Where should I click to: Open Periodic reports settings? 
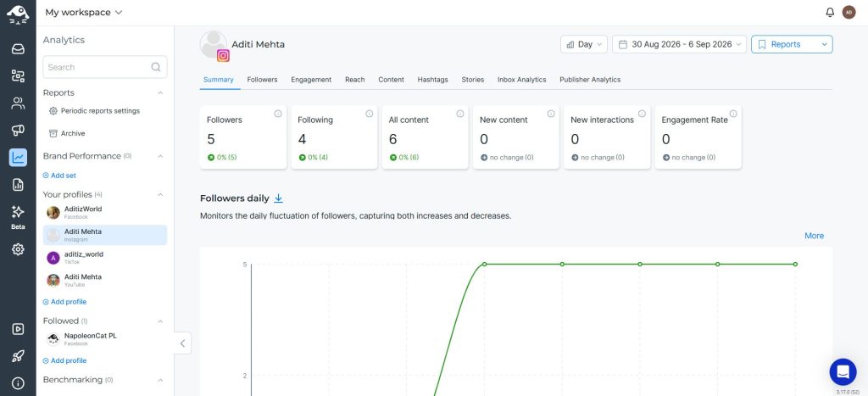point(95,111)
